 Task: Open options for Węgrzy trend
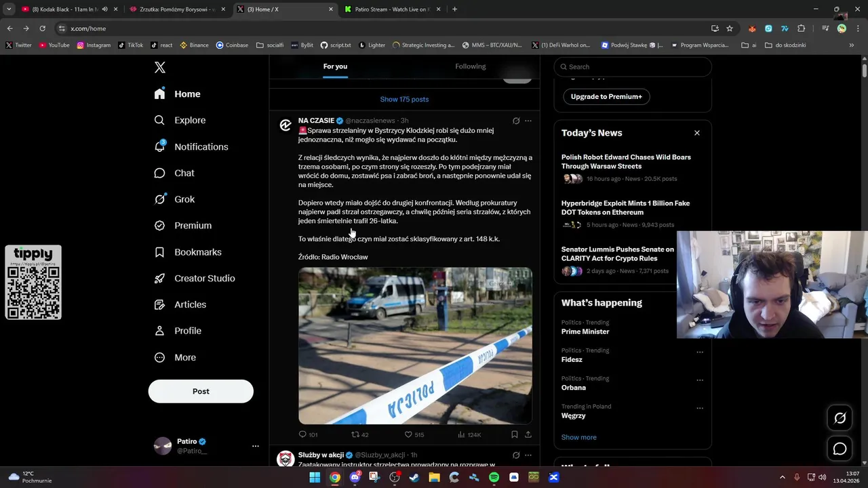point(700,408)
